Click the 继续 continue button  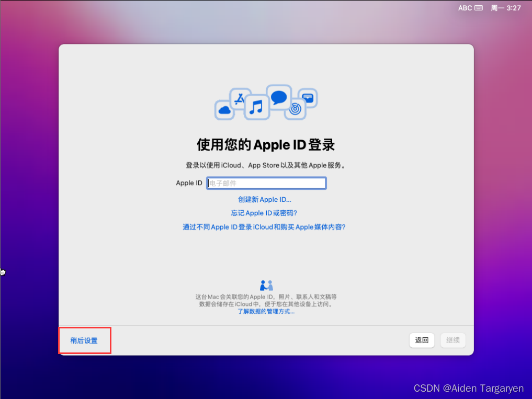[453, 340]
